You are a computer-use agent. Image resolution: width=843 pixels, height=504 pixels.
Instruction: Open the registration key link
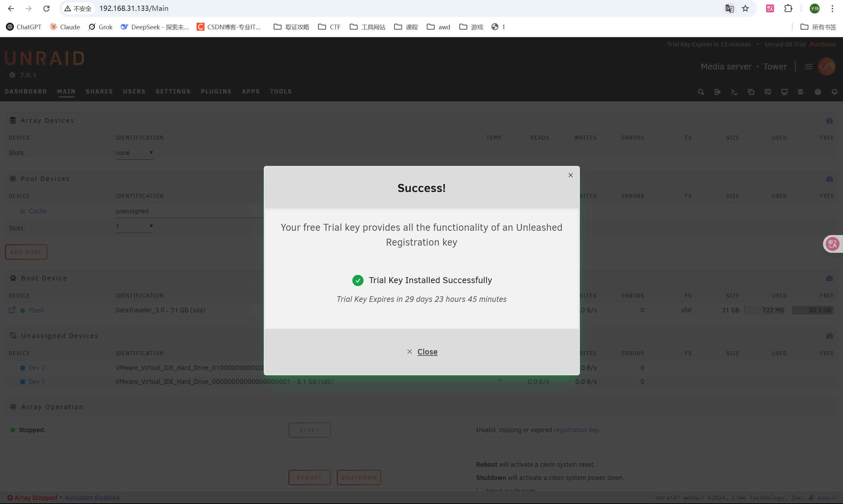[576, 430]
